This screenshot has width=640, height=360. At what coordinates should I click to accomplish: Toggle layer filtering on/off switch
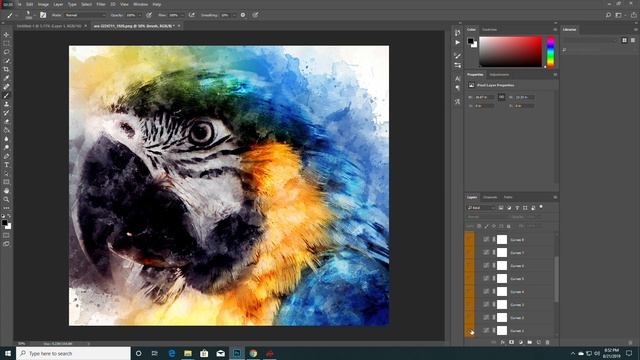[541, 207]
